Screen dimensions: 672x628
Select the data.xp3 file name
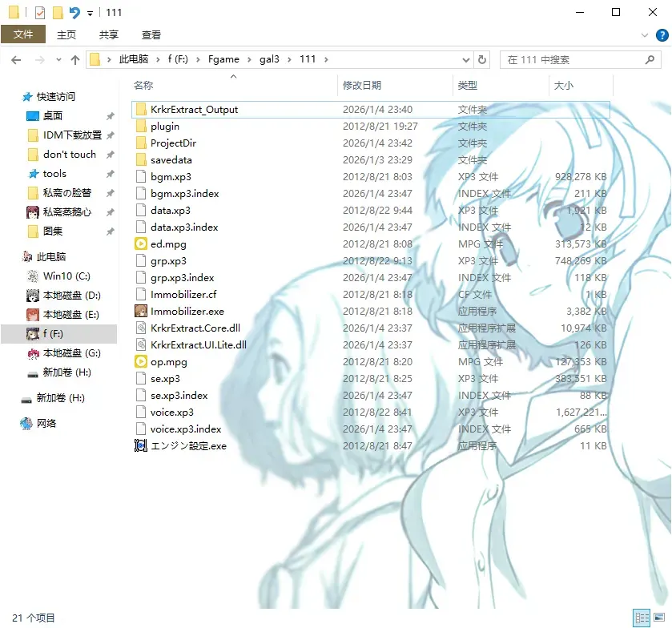[x=171, y=211]
